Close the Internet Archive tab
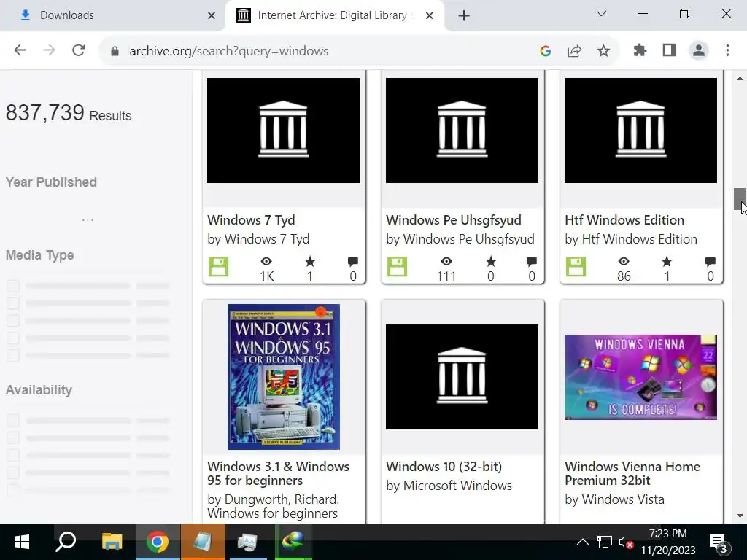The width and height of the screenshot is (747, 560). tap(429, 16)
